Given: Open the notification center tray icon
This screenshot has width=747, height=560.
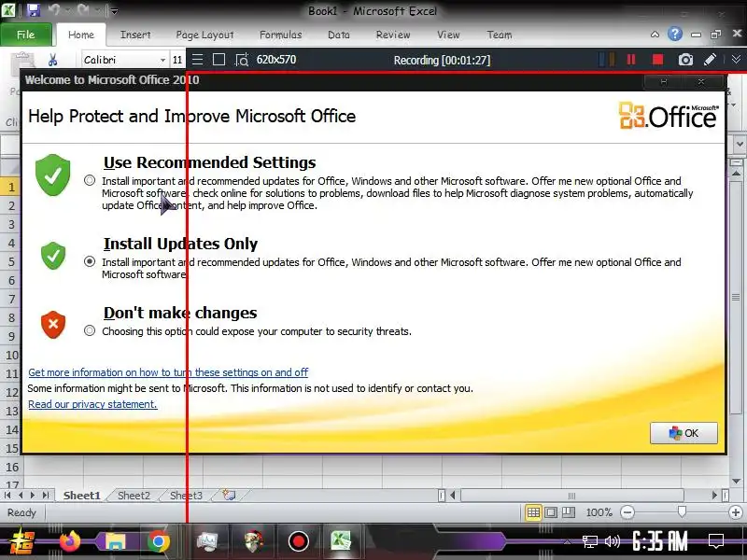Looking at the screenshot, I should (x=715, y=541).
